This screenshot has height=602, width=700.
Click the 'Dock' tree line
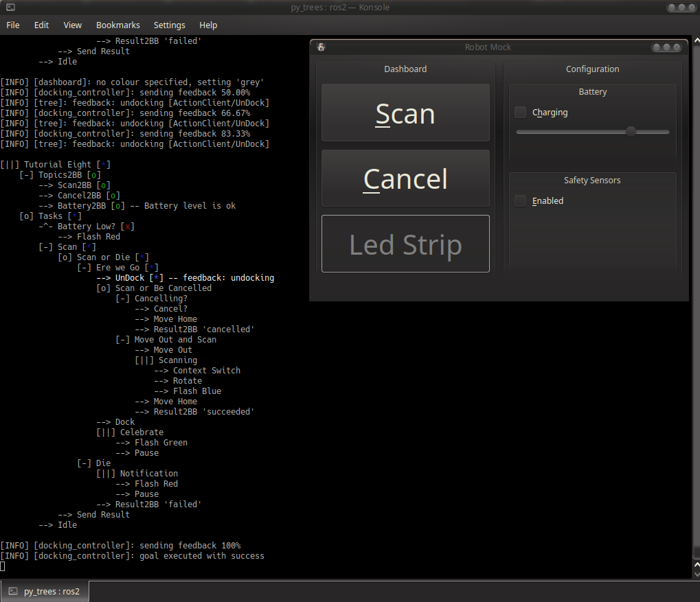click(x=115, y=421)
